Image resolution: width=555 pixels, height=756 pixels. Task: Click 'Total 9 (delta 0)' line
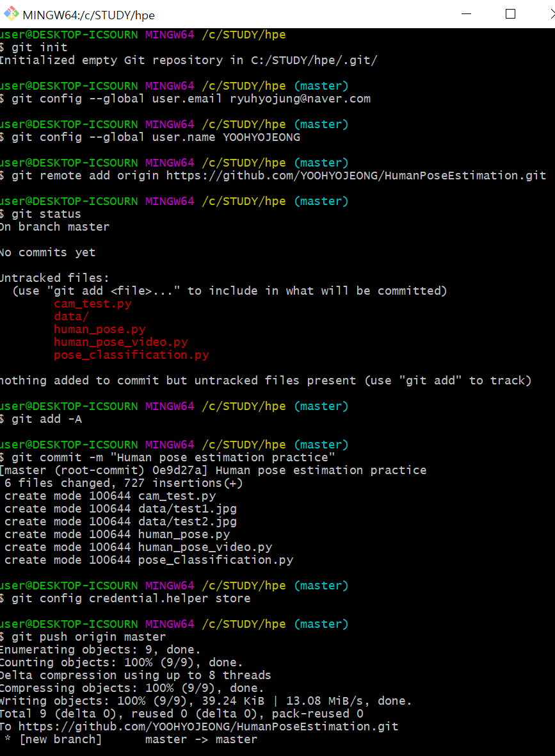click(182, 714)
